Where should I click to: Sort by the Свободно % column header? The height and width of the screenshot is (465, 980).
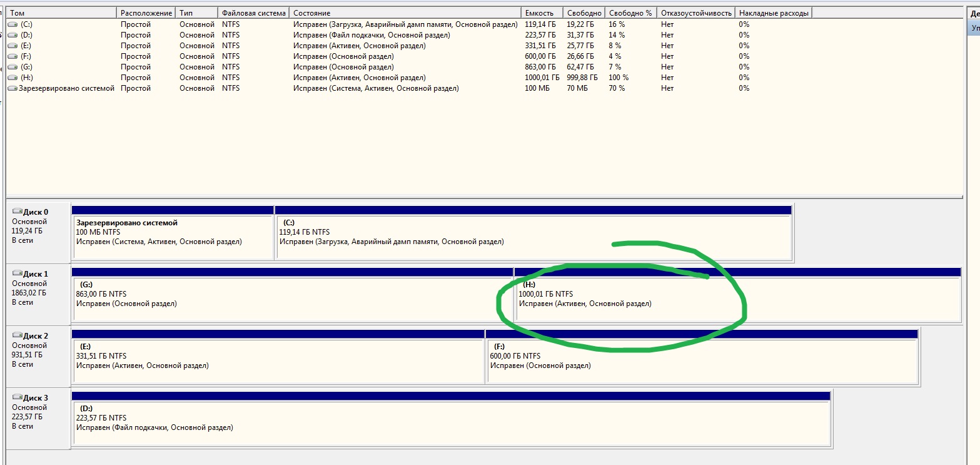click(x=631, y=13)
